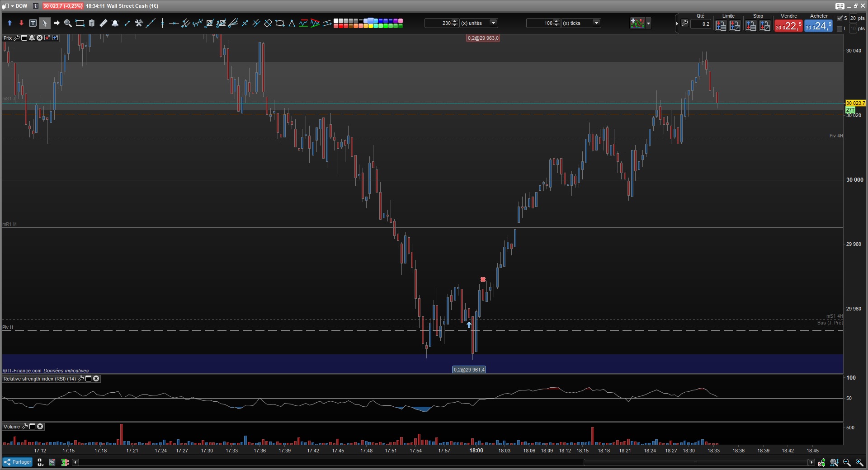
Task: Select the vertical line drawing tool
Action: [x=162, y=23]
